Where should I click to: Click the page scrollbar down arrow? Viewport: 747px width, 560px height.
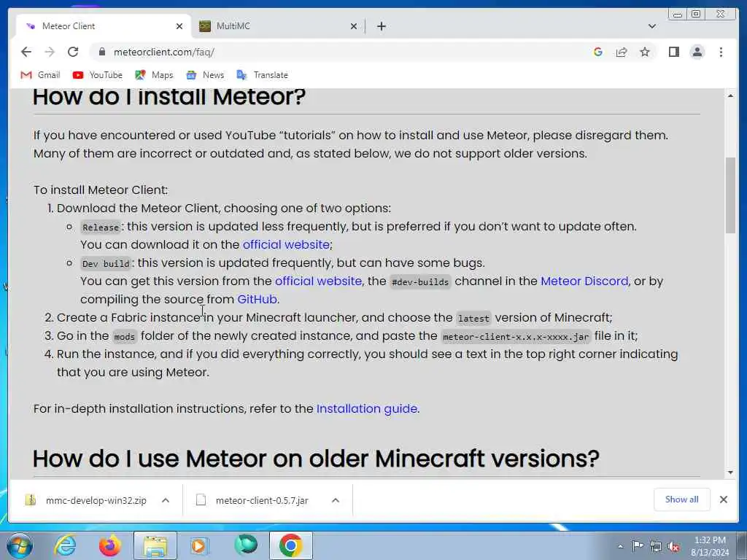(730, 472)
